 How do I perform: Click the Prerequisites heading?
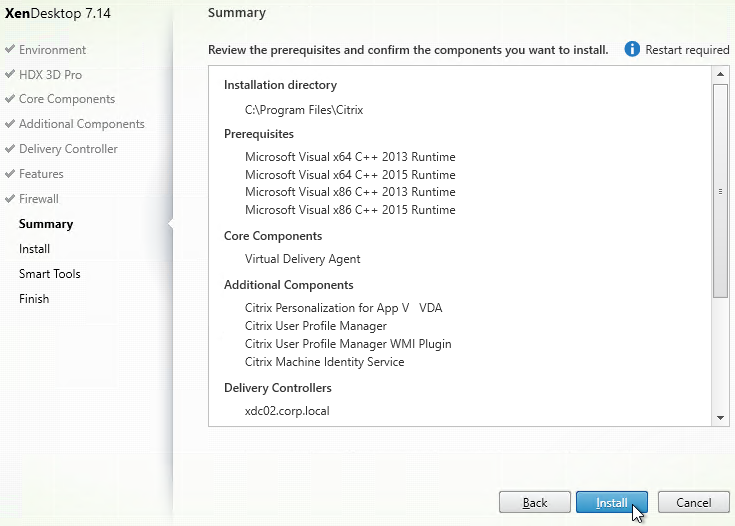point(259,134)
